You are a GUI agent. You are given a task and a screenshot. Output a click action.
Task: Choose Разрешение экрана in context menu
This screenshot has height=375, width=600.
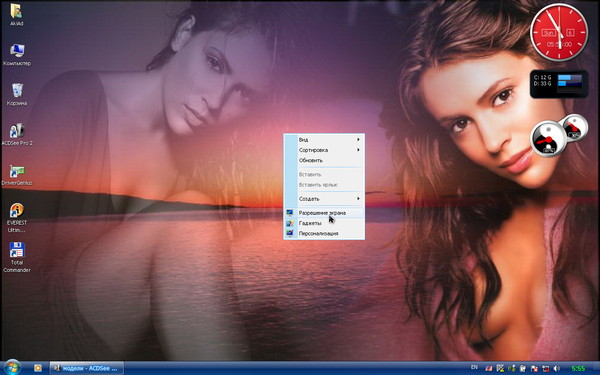[324, 213]
